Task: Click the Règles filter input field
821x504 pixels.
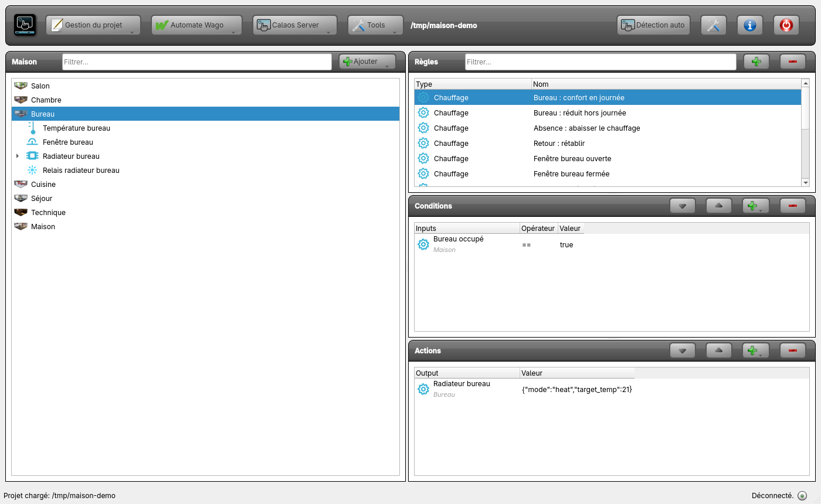Action: point(601,62)
